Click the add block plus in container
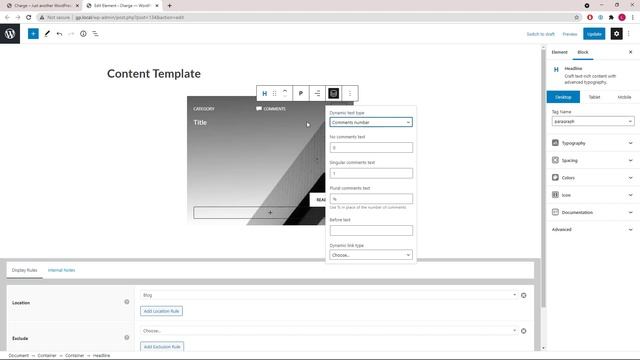This screenshot has width=640, height=360. coord(270,212)
